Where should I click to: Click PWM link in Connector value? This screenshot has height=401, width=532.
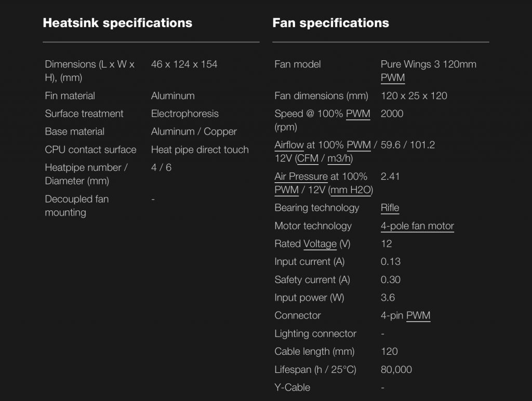point(418,315)
